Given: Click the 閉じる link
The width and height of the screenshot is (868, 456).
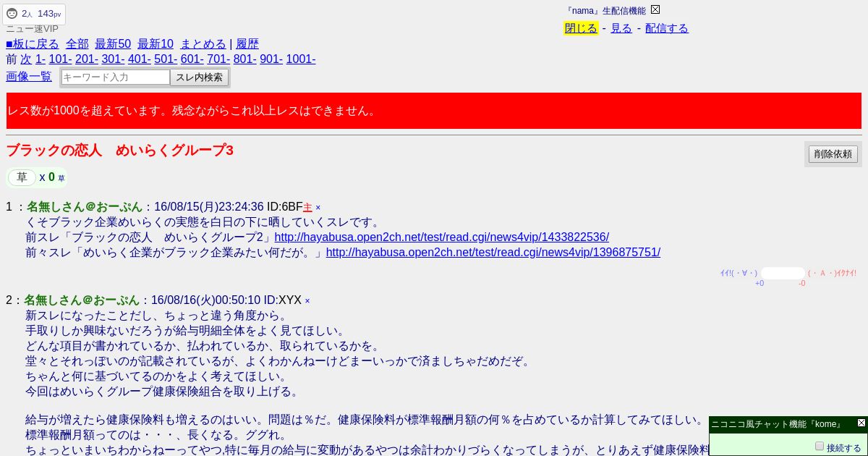Looking at the screenshot, I should tap(581, 28).
